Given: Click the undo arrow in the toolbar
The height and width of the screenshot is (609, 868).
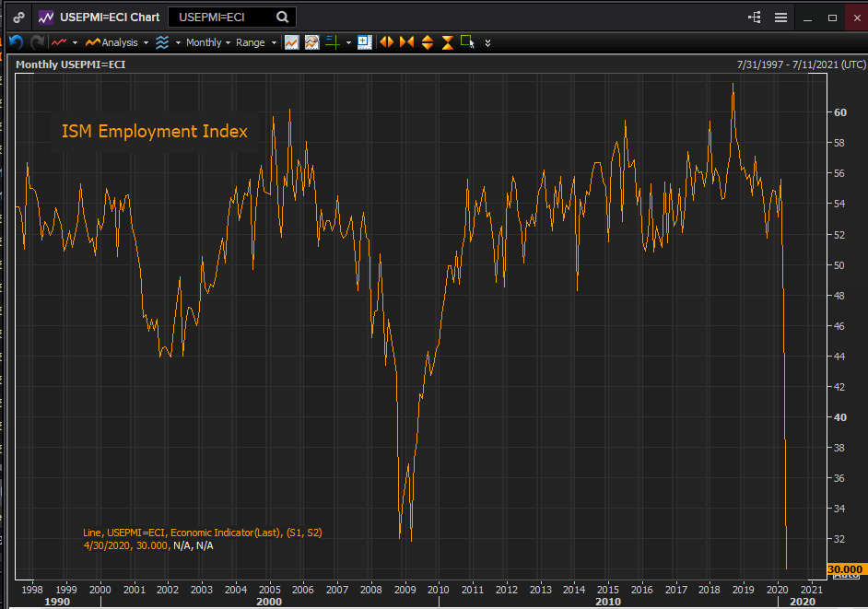Looking at the screenshot, I should 16,42.
